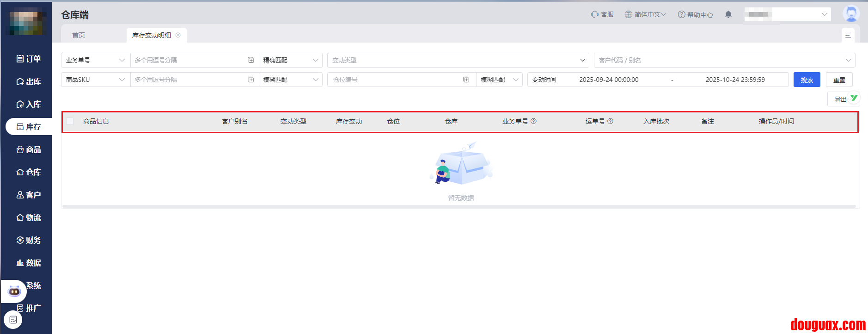Click the round notes icon at sidebar bottom
This screenshot has height=334, width=868.
click(13, 320)
